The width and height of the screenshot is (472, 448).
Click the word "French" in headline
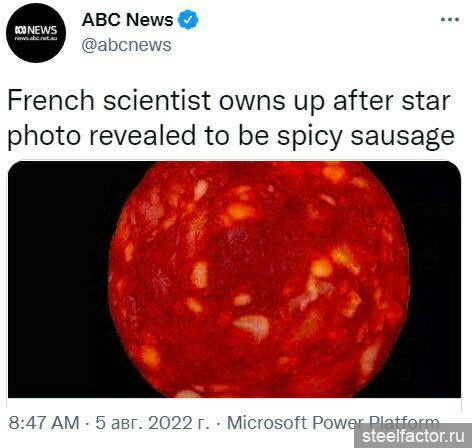(x=51, y=100)
